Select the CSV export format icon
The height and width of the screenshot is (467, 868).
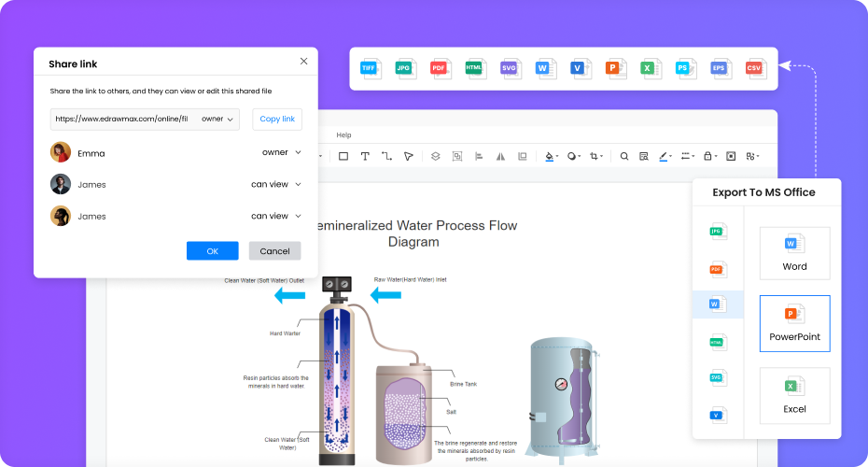point(754,68)
